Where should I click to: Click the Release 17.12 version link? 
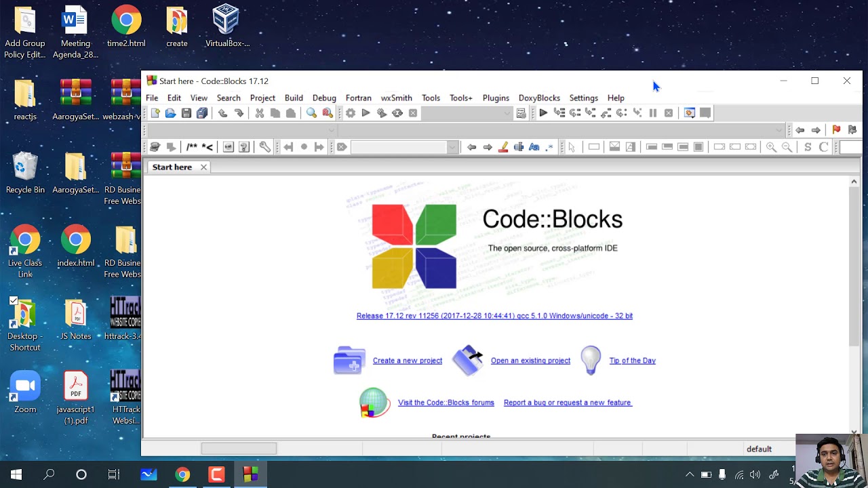(x=494, y=316)
